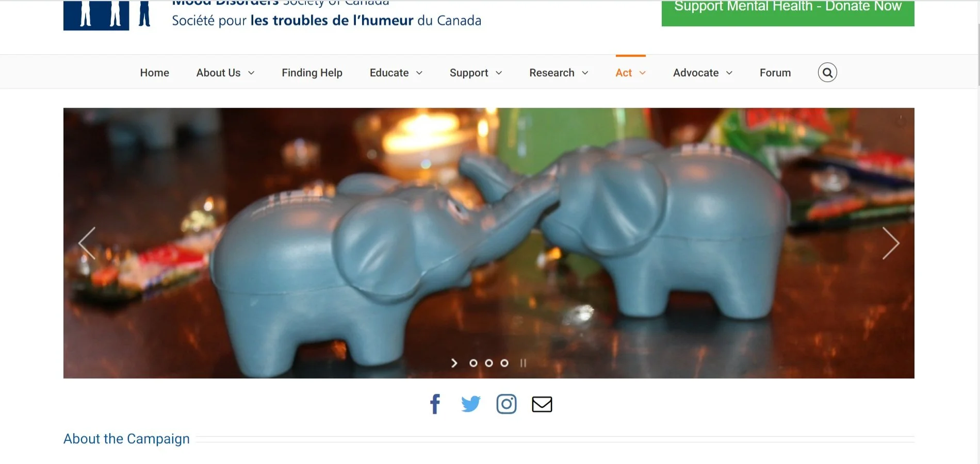Select the third slide dot
The image size is (980, 464).
[504, 363]
